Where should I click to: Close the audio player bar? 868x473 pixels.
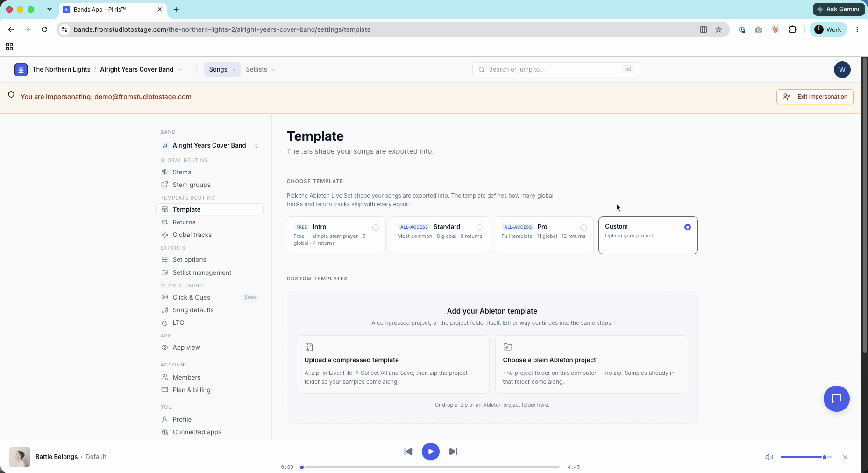pos(845,457)
